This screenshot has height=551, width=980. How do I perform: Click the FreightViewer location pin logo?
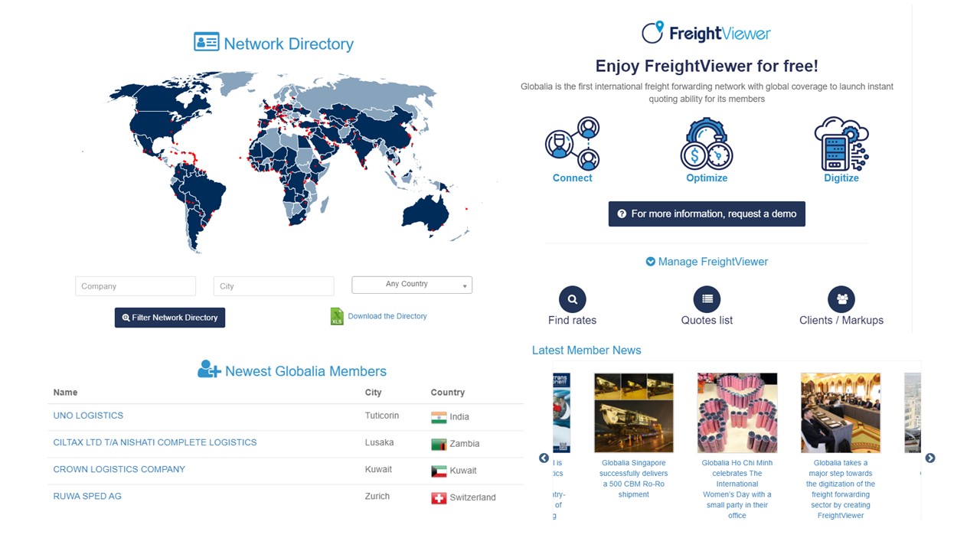pos(652,31)
